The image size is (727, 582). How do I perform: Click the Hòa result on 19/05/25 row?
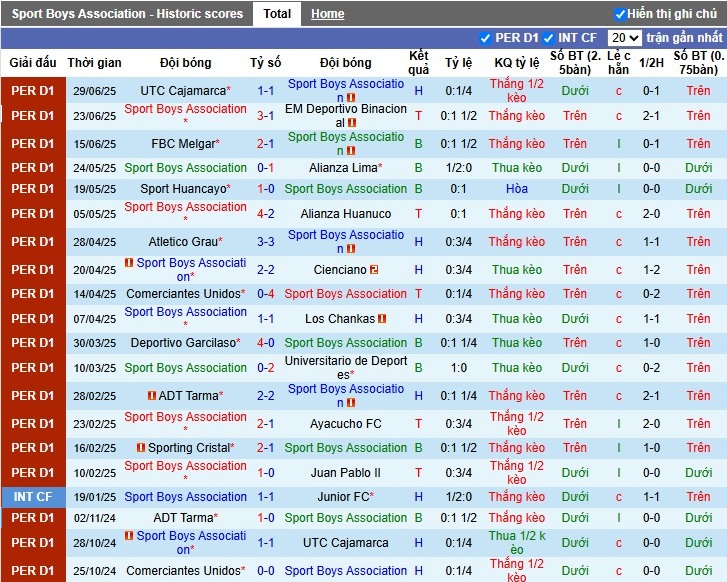[x=517, y=189]
